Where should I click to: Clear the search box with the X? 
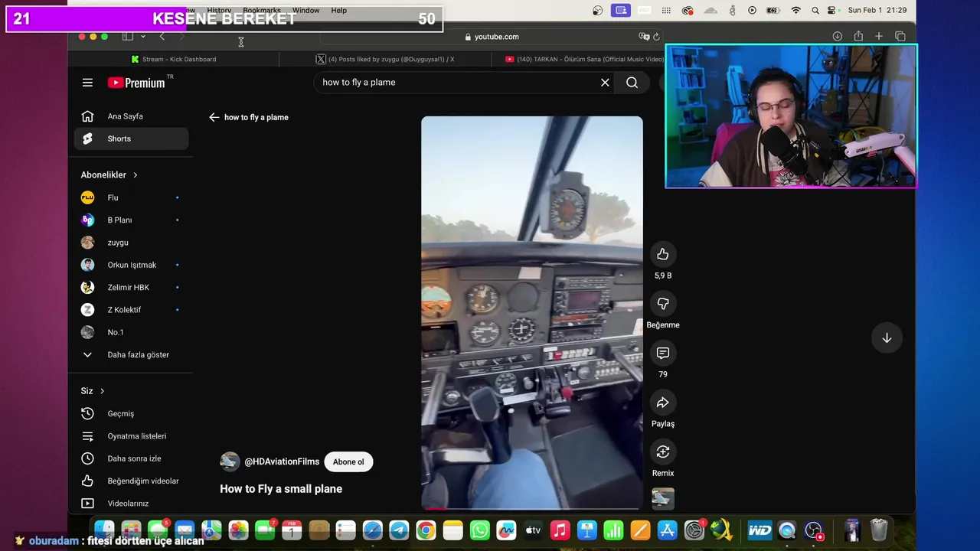pyautogui.click(x=605, y=83)
